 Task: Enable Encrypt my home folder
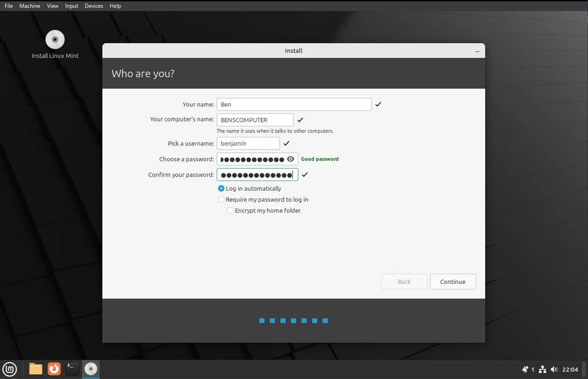click(230, 210)
